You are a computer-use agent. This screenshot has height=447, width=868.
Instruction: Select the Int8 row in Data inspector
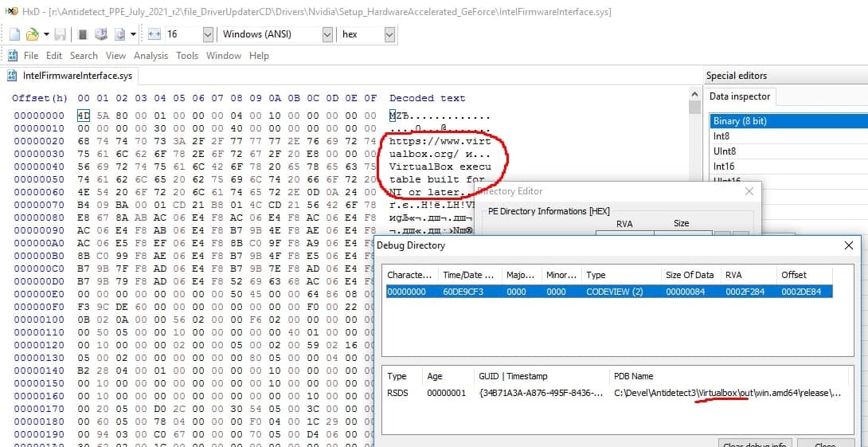click(x=789, y=135)
